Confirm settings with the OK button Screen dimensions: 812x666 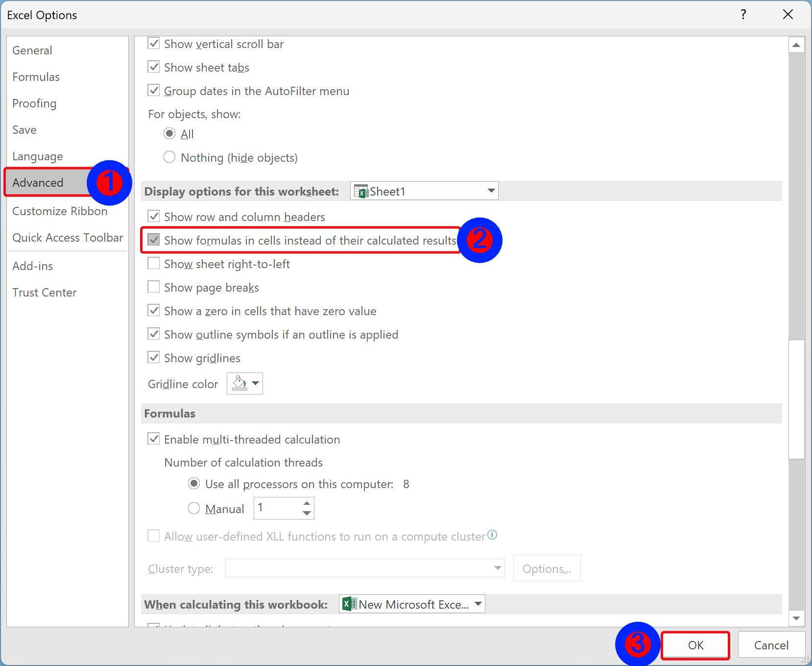pyautogui.click(x=695, y=645)
